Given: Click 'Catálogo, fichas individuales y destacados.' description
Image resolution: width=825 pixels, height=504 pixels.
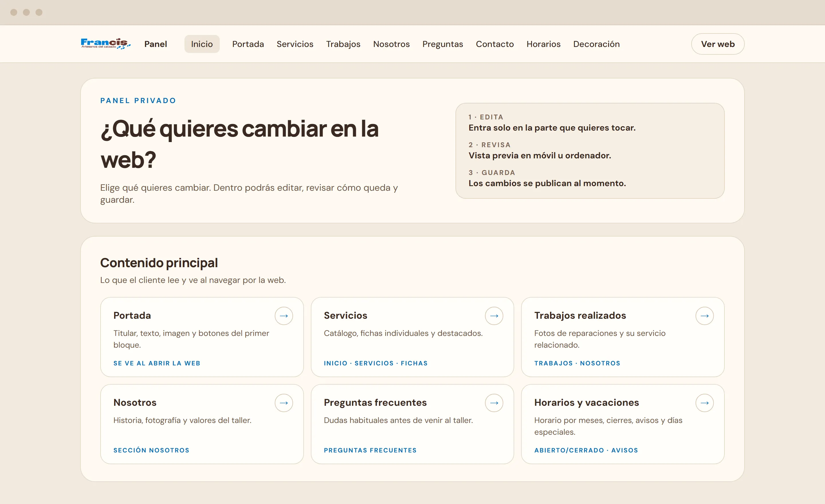Looking at the screenshot, I should pos(403,333).
